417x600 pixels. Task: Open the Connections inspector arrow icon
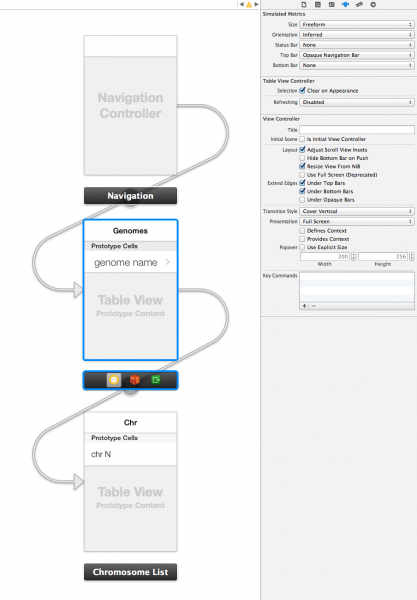(x=373, y=5)
